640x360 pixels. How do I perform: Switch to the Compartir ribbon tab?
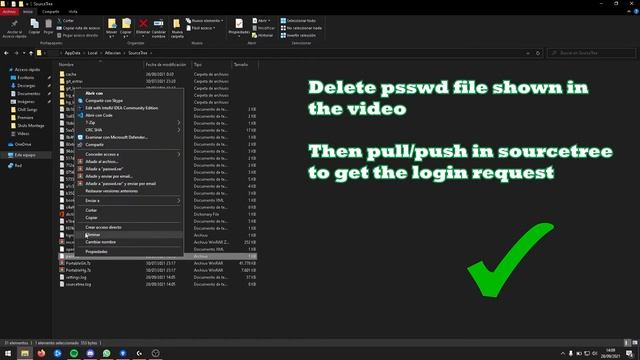point(51,12)
